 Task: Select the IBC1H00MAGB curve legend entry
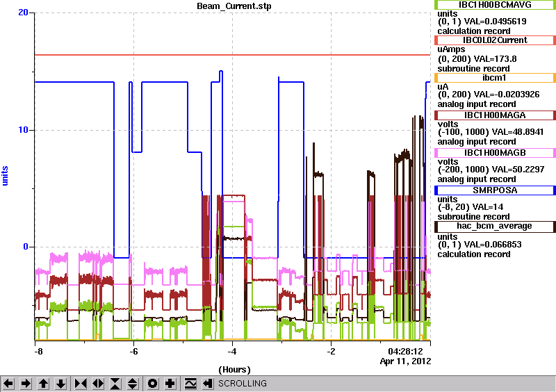pos(495,153)
